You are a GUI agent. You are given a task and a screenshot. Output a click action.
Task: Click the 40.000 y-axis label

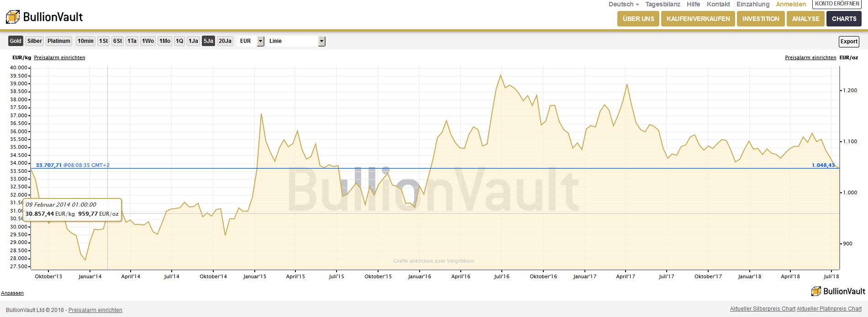coord(19,68)
